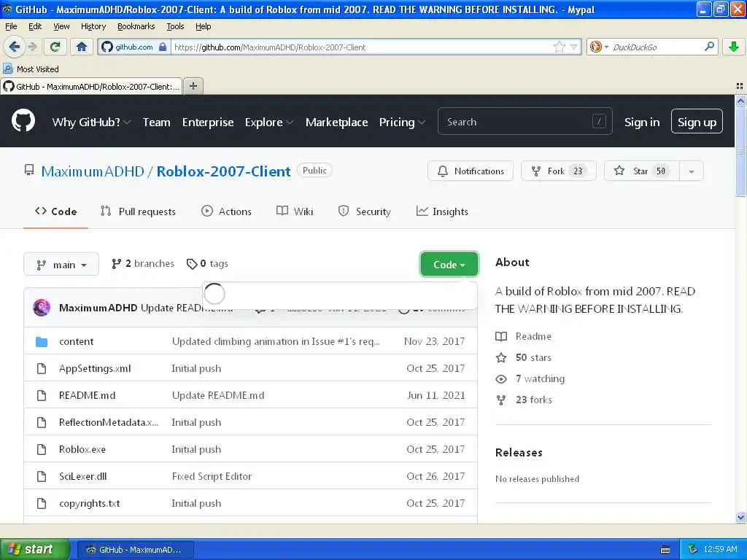Click the GitHub Mypal taskbar button
The height and width of the screenshot is (560, 747).
[135, 550]
